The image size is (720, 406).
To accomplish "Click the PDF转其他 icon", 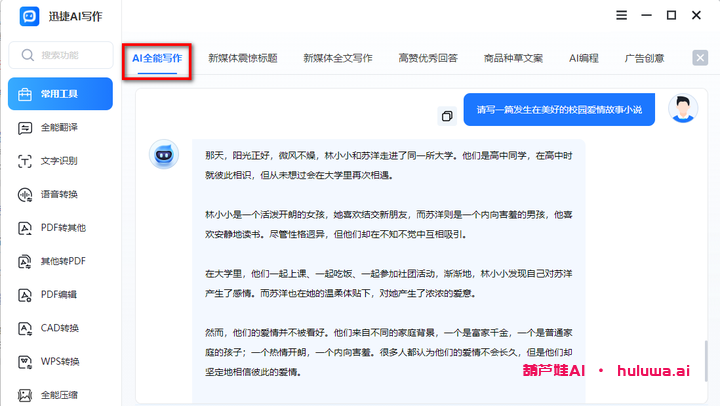I will pos(25,228).
